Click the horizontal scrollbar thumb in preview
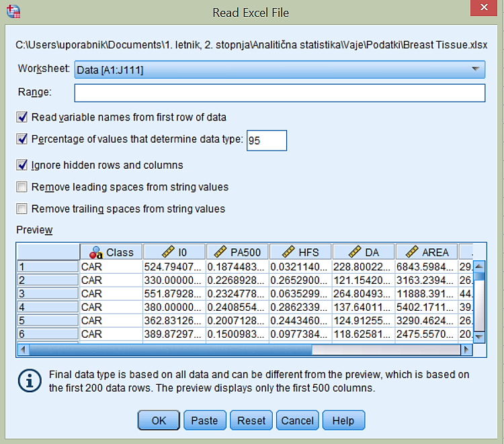 [x=171, y=349]
